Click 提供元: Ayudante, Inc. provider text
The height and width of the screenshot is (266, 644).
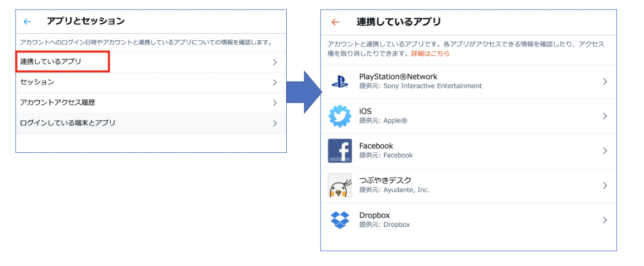pyautogui.click(x=394, y=190)
